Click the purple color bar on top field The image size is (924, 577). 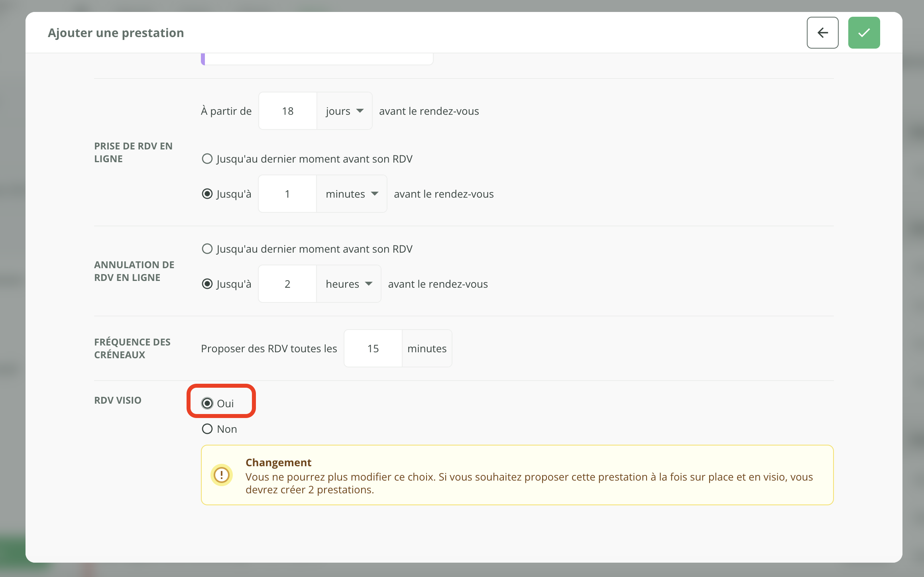[203, 59]
